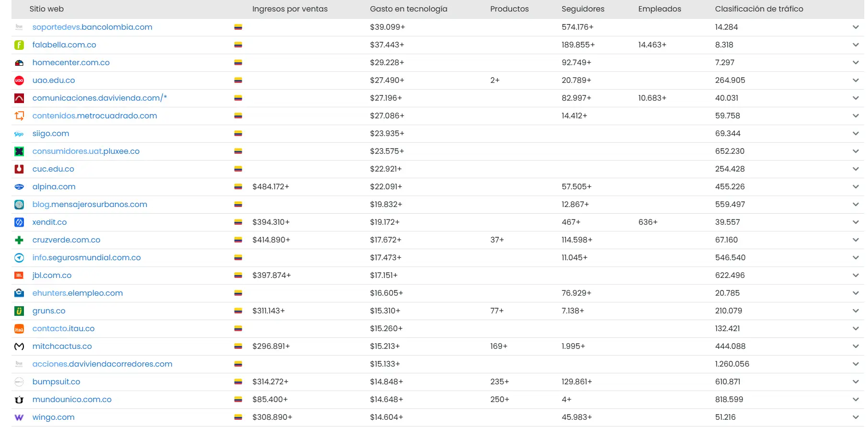Click the homecenter.com.co site favicon

(19, 63)
